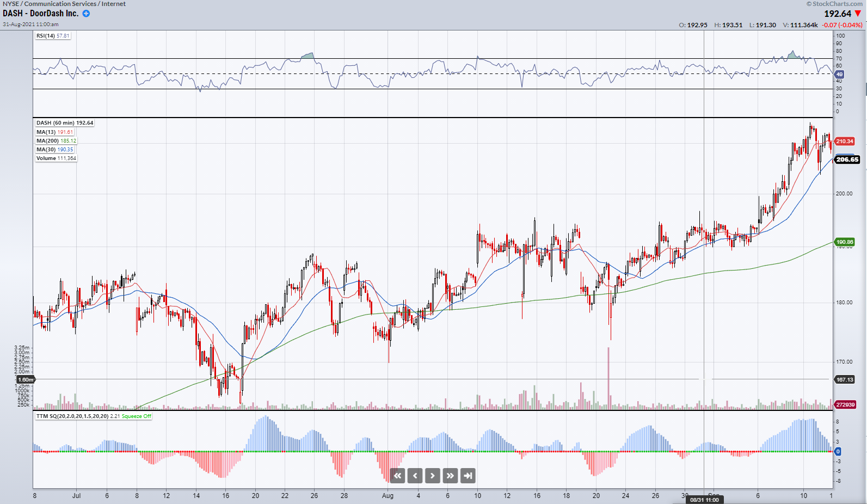Viewport: 867px width, 504px height.
Task: Select the MA(13) legend entry
Action: pyautogui.click(x=54, y=132)
